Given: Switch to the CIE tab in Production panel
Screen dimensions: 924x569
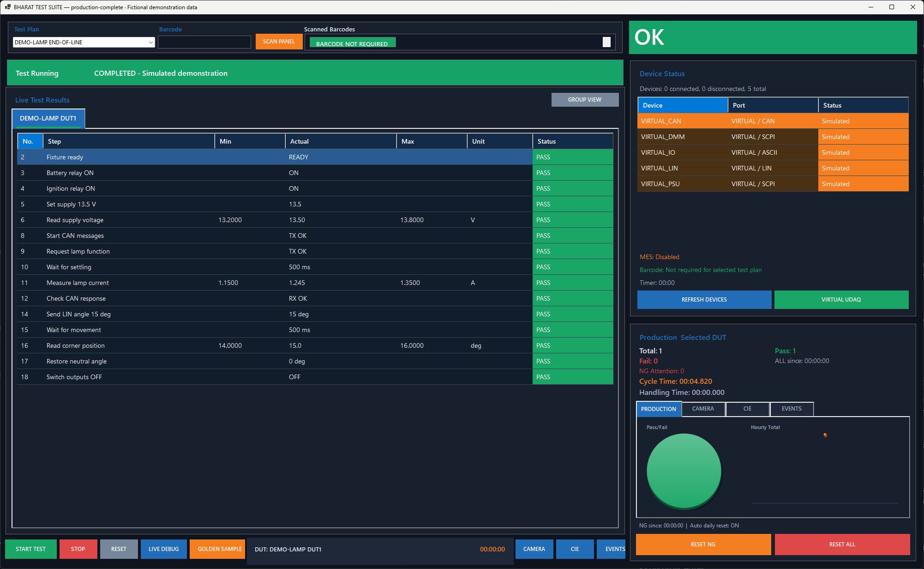Looking at the screenshot, I should (747, 409).
